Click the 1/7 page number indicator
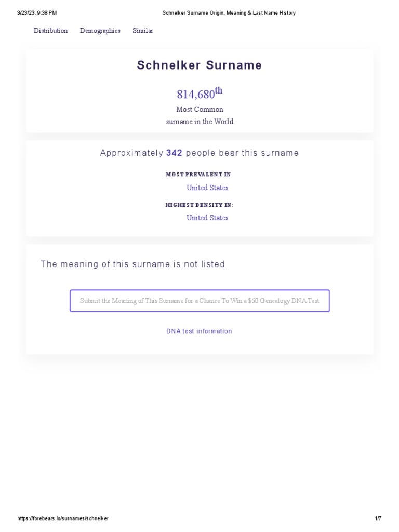Image resolution: width=399 pixels, height=532 pixels. tap(378, 518)
